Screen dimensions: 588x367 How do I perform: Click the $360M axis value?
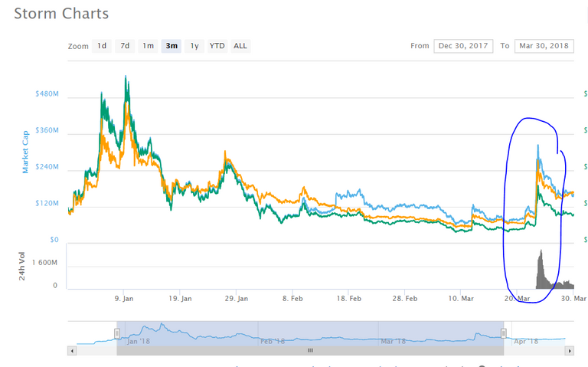(47, 130)
